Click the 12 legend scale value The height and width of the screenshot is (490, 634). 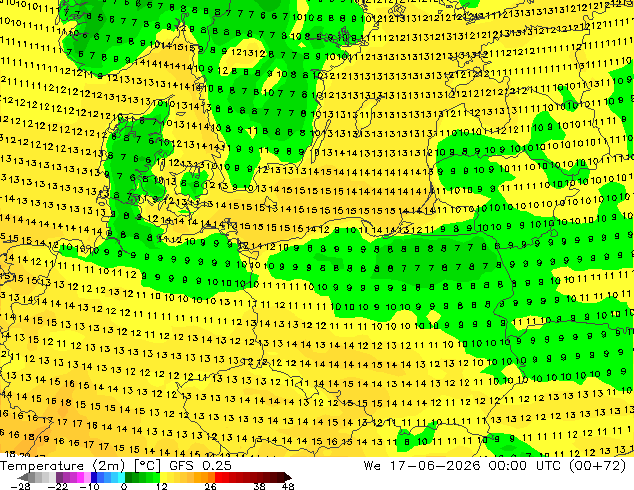162,486
